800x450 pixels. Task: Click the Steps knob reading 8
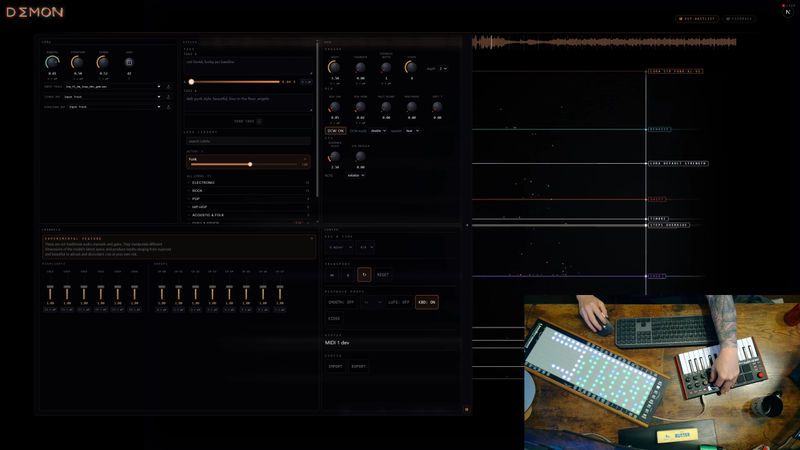click(x=411, y=67)
